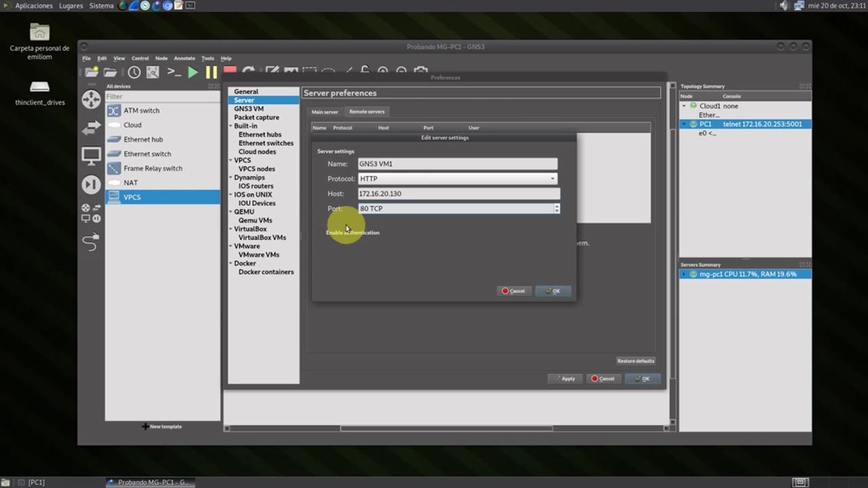Image resolution: width=868 pixels, height=488 pixels.
Task: Click Restore defaults button
Action: 635,361
